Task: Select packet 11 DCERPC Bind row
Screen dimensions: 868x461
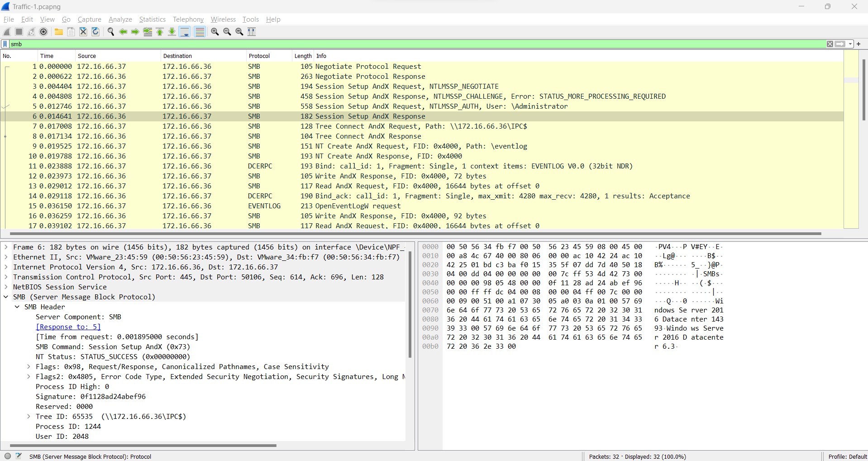Action: [317, 166]
